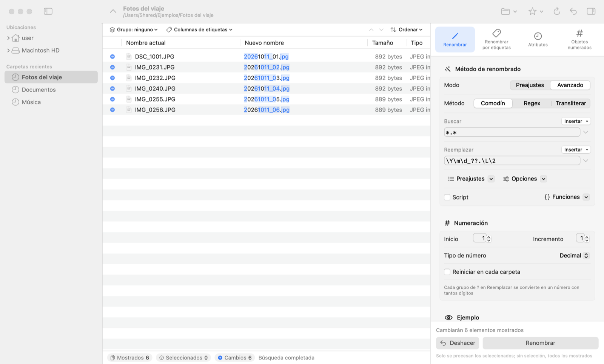The width and height of the screenshot is (604, 364).
Task: Click the Inicio value stepper
Action: (x=488, y=239)
